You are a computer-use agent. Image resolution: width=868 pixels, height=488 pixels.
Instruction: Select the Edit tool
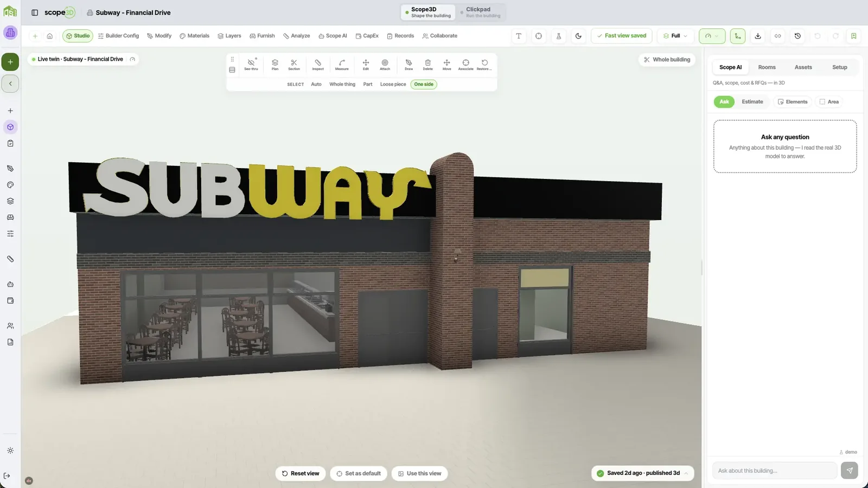click(366, 65)
